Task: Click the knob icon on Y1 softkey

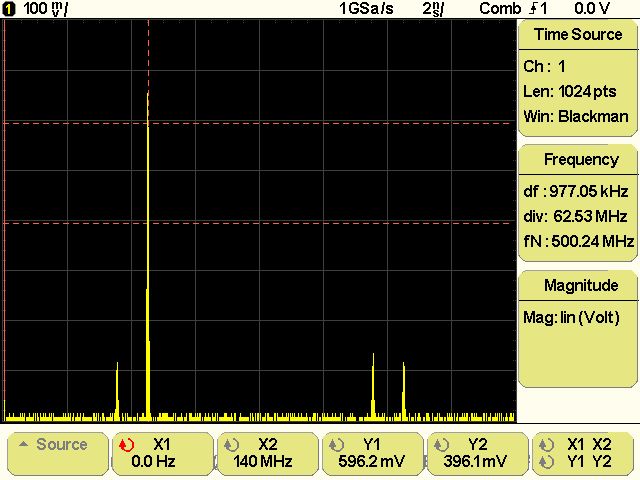Action: click(336, 445)
